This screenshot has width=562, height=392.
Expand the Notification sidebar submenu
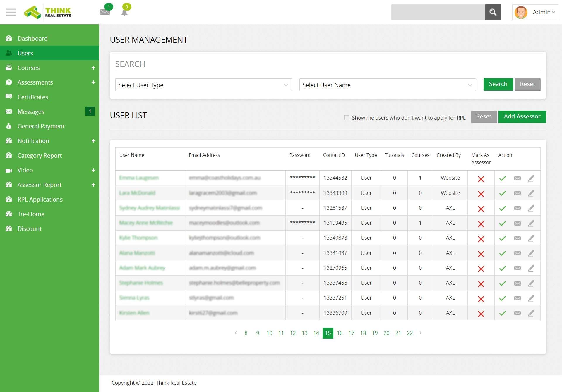(x=93, y=141)
